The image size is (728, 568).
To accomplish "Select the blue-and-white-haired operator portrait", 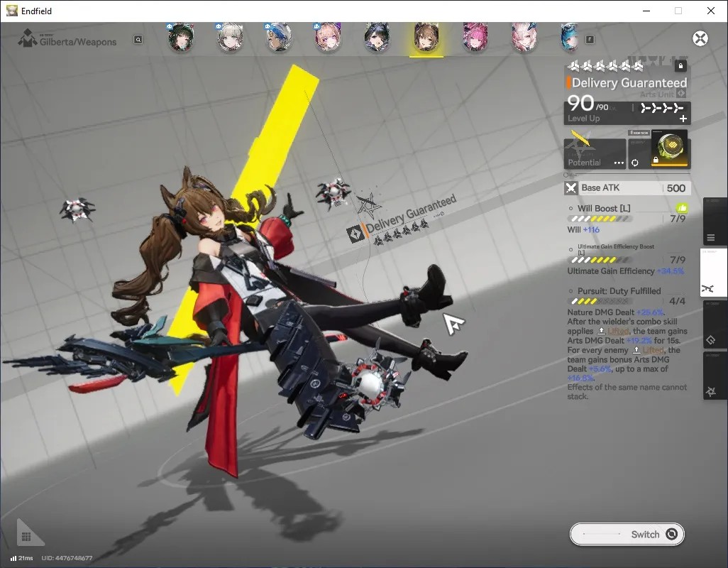I will 279,38.
